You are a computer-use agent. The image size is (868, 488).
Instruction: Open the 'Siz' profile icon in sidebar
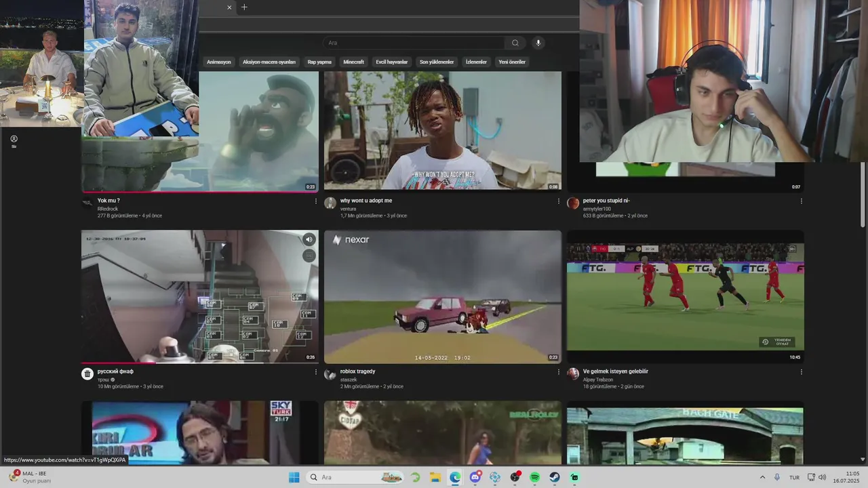14,141
